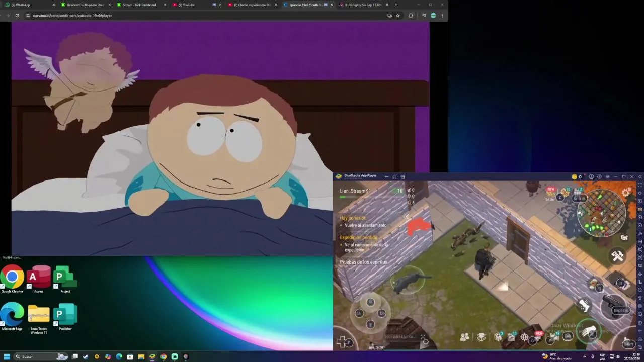The height and width of the screenshot is (362, 644).
Task: Click the ESP LAA language indicator
Action: (602, 356)
